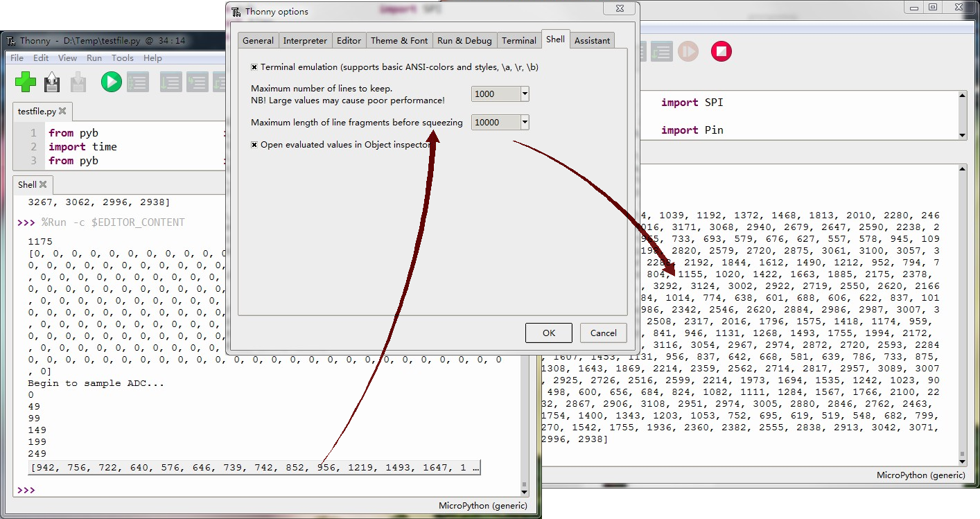Expand the squeezed output starting [942, 756
Viewport: 980px width, 519px height.
pyautogui.click(x=255, y=468)
